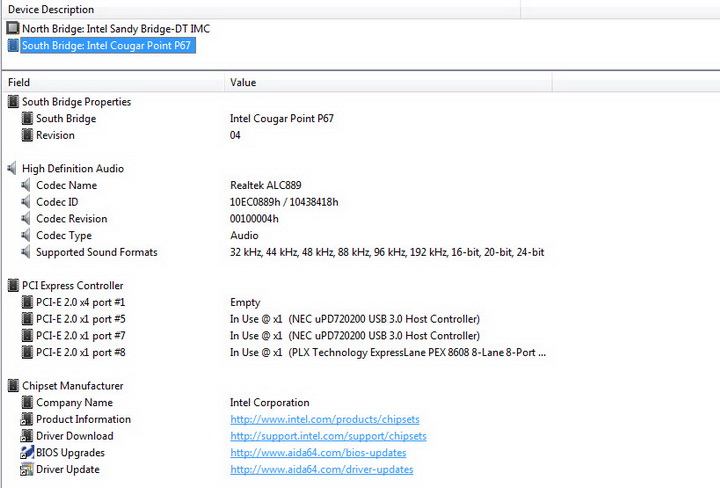Viewport: 720px width, 488px height.
Task: Select South Bridge: Intel Cougar Point P67 entry
Action: tap(106, 45)
